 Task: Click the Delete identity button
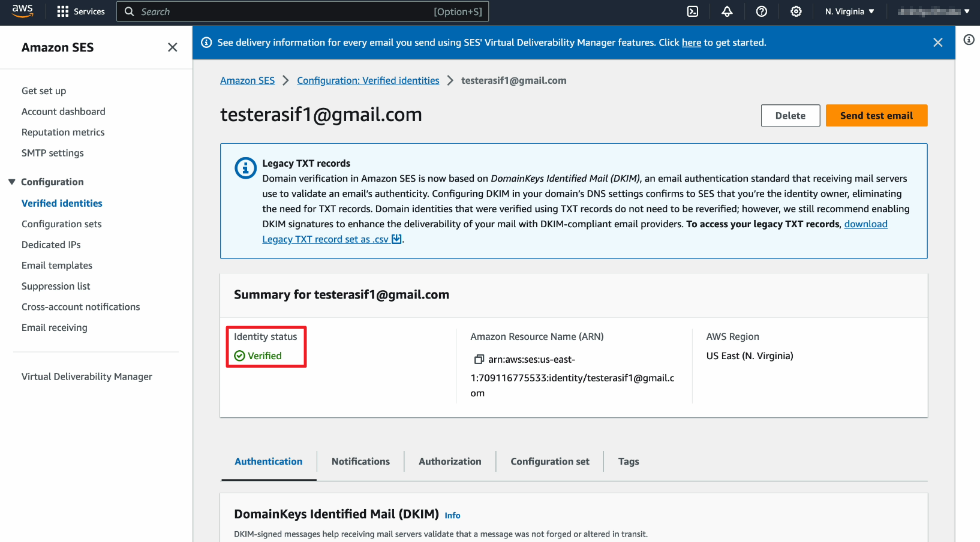pyautogui.click(x=790, y=116)
